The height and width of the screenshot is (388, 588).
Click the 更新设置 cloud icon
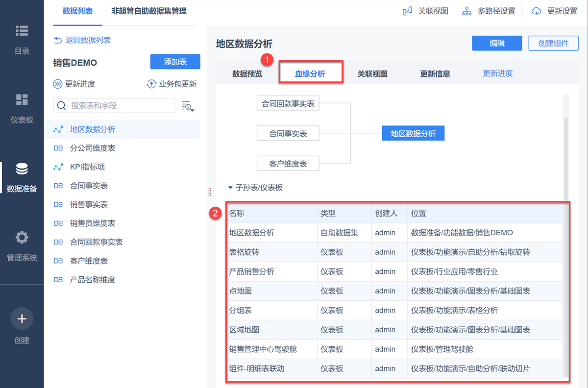537,11
